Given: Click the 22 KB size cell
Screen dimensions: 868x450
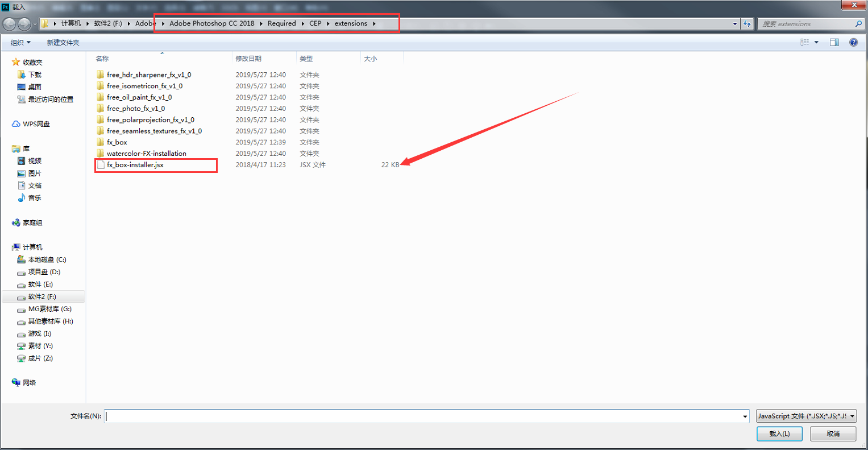Looking at the screenshot, I should pyautogui.click(x=390, y=165).
